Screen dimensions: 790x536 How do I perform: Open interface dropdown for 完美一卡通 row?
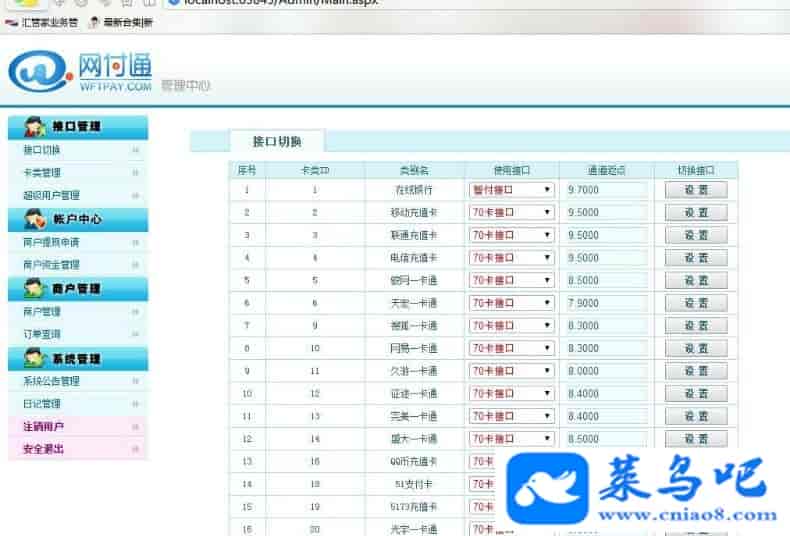tap(511, 417)
